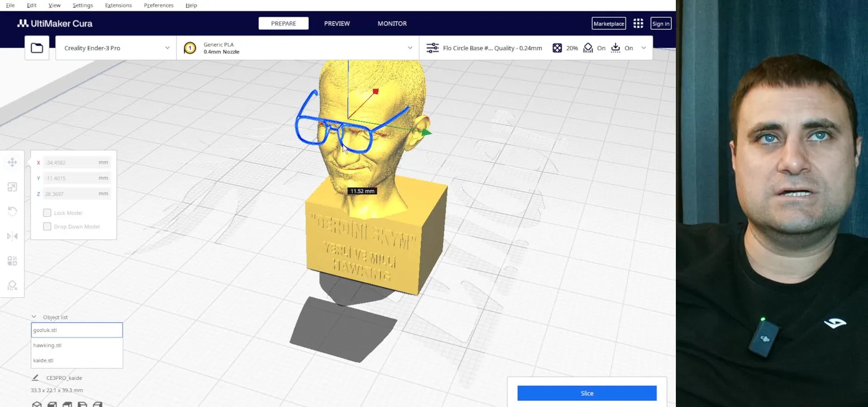Select the Rotate tool in left toolbar

[12, 211]
